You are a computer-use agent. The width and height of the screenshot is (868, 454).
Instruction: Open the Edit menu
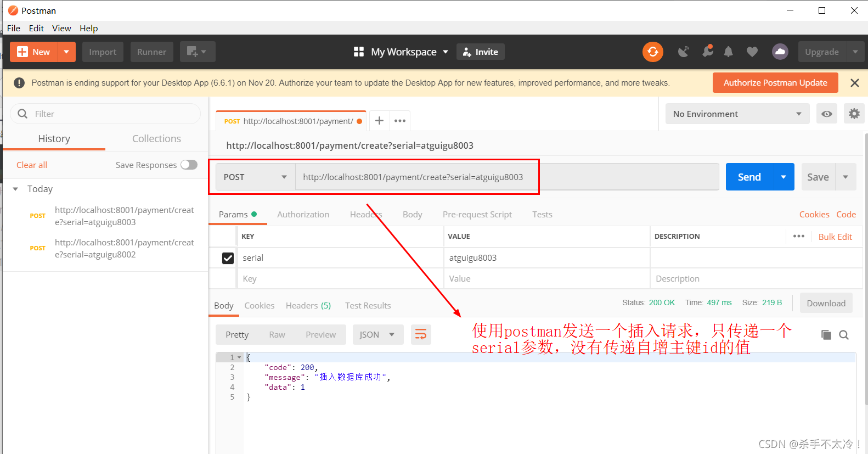click(36, 28)
